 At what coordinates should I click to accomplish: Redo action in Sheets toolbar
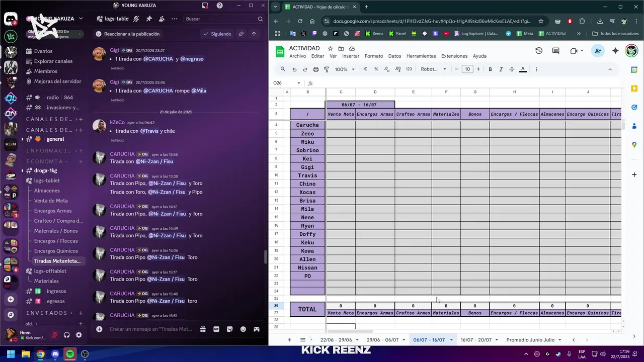[x=305, y=69]
